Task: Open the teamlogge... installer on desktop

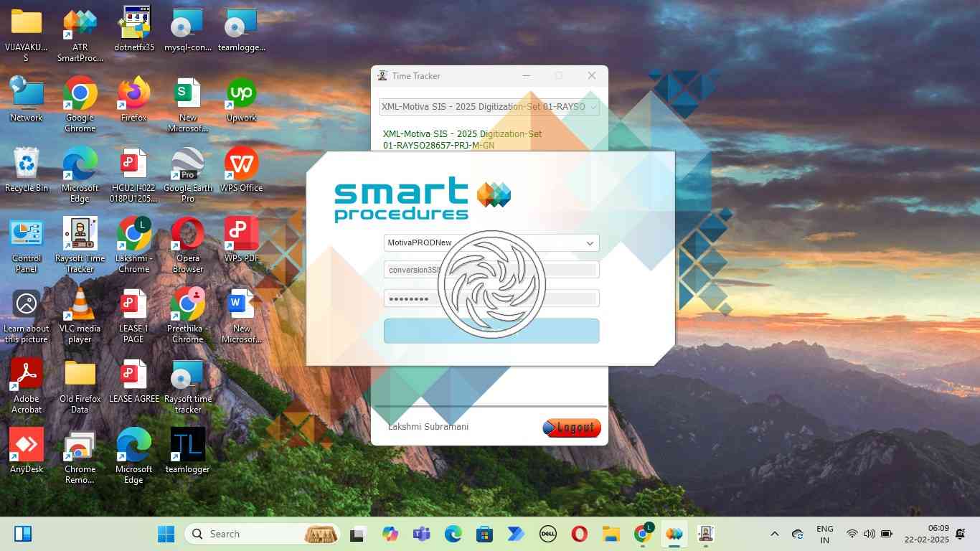Action: coord(242,30)
